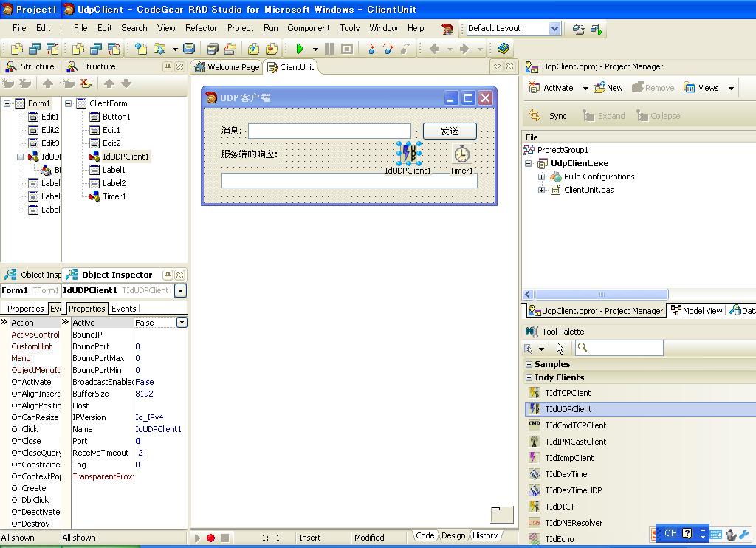Click the Run Until Return debug icon
This screenshot has width=756, height=548.
tap(405, 49)
